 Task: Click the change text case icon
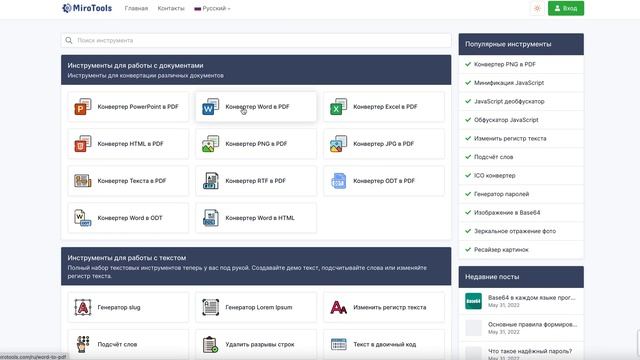click(x=338, y=307)
